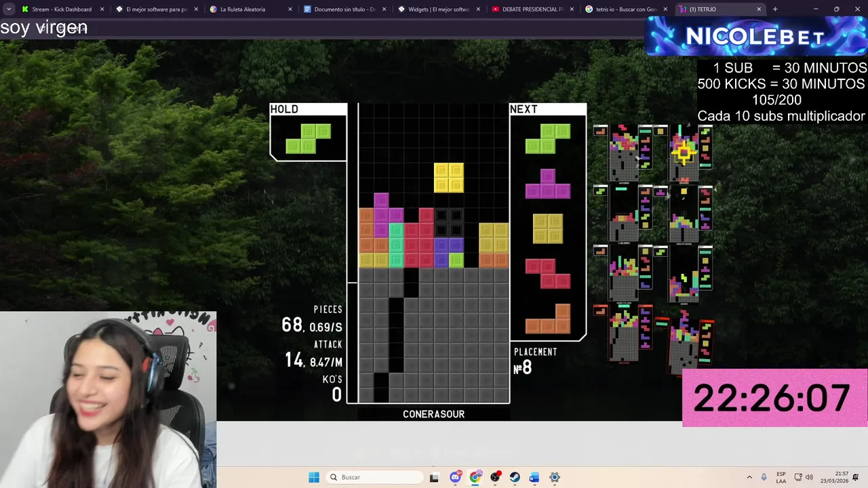This screenshot has height=488, width=868.
Task: Click the microphone tray icon
Action: pyautogui.click(x=764, y=477)
